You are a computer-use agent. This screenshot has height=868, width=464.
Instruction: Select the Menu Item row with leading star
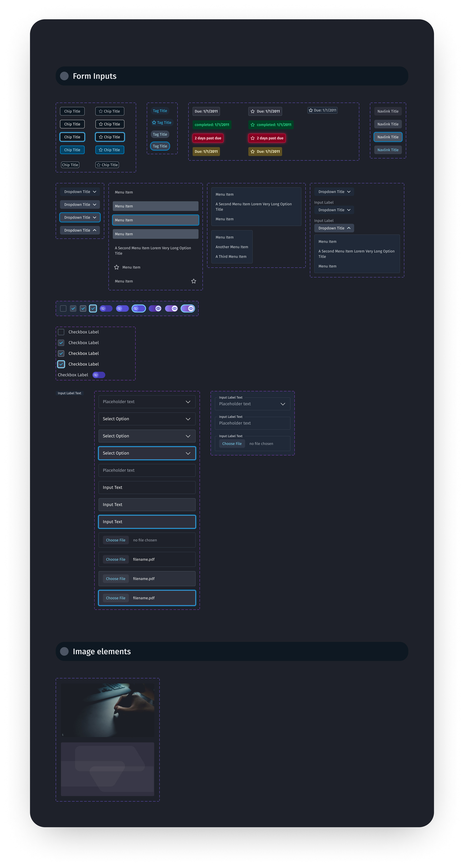(x=155, y=267)
